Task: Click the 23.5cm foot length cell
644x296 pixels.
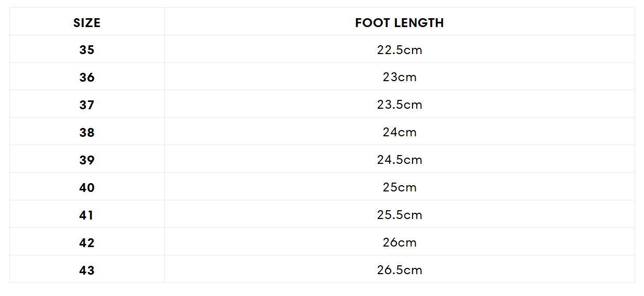Action: [400, 105]
